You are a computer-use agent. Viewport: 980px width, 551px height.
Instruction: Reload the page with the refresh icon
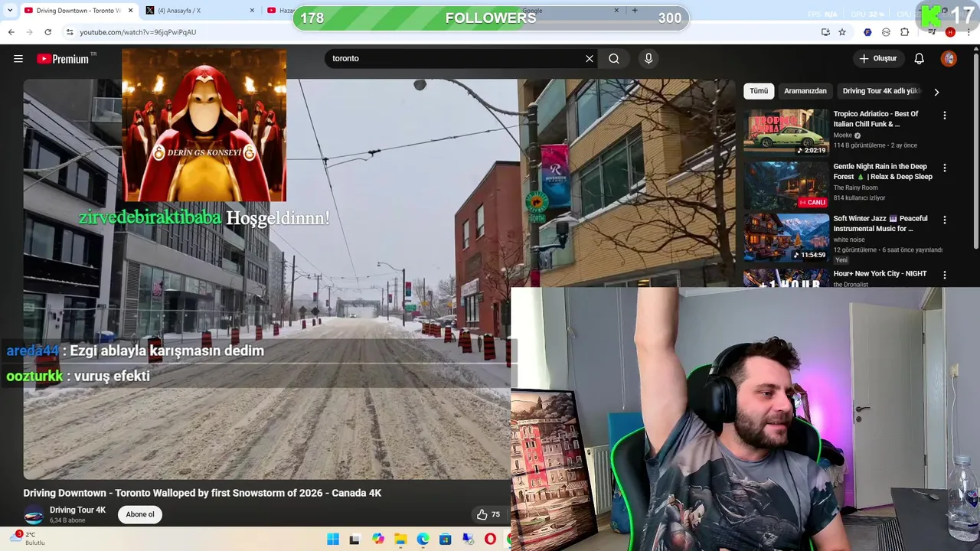pyautogui.click(x=47, y=32)
